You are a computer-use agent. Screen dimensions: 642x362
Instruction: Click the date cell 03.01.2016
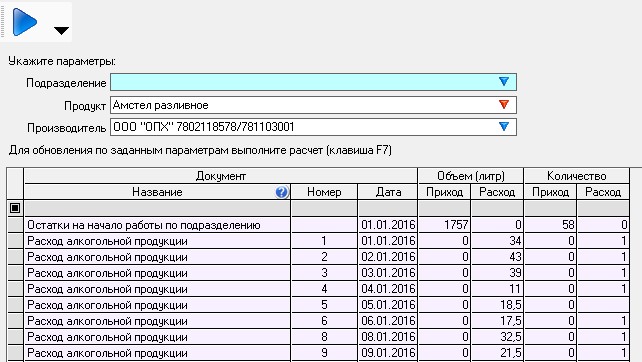point(388,273)
